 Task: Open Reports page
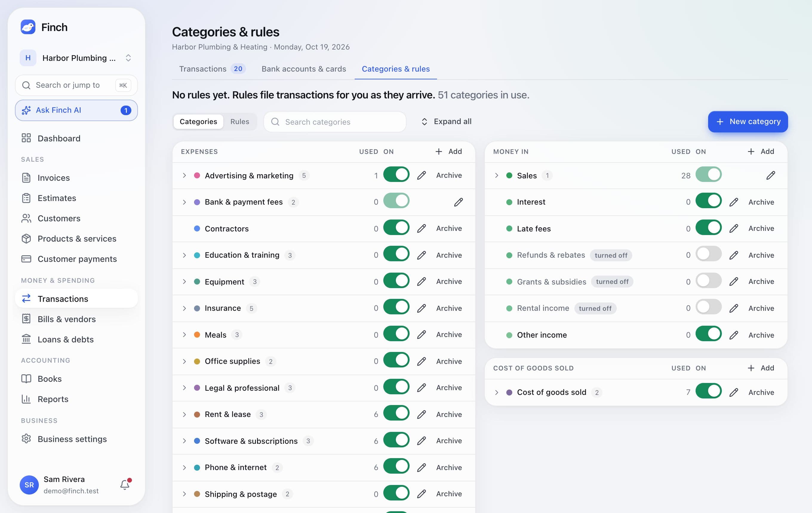point(76,399)
